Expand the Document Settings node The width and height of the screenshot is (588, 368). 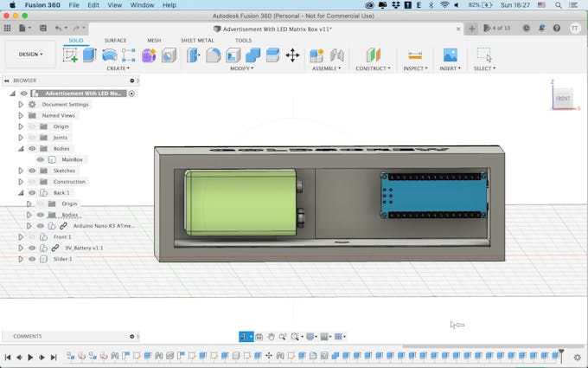pos(21,104)
